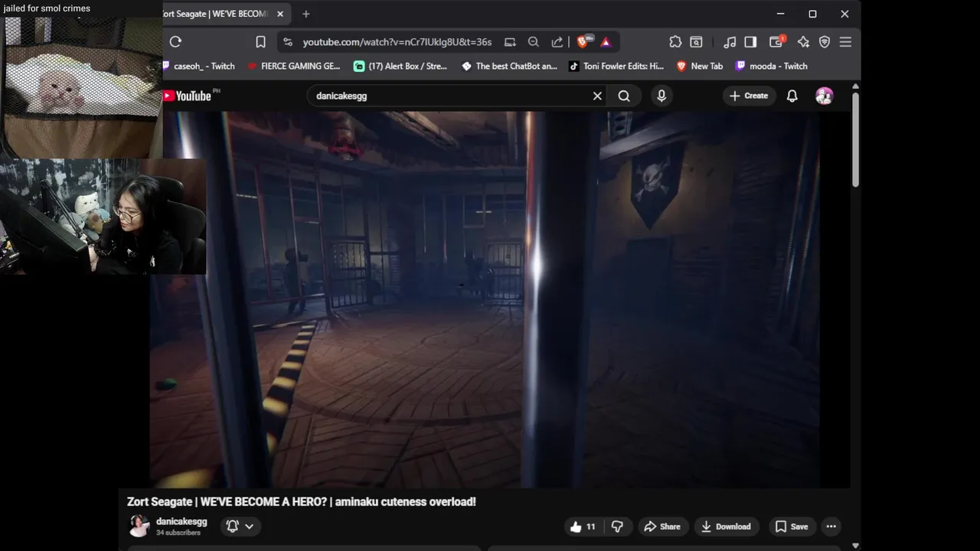
Task: Search with voice microphone button
Action: (x=661, y=96)
